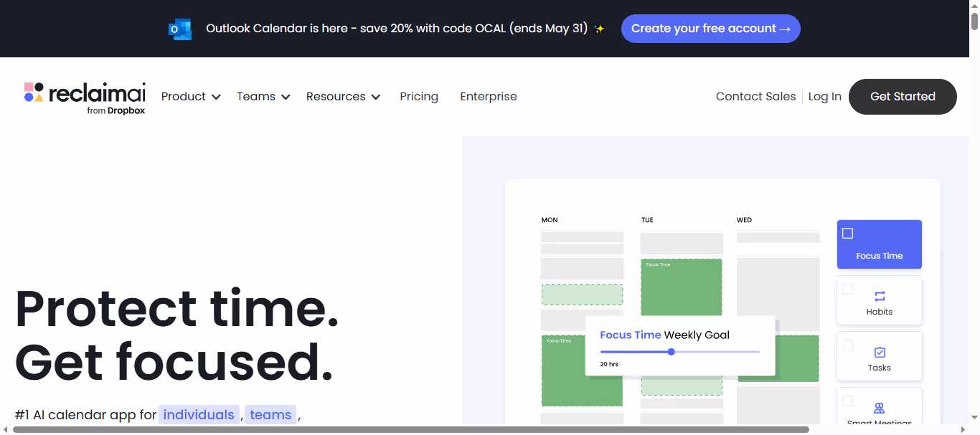
Task: Click the 'from Dropbox' text
Action: coord(116,110)
